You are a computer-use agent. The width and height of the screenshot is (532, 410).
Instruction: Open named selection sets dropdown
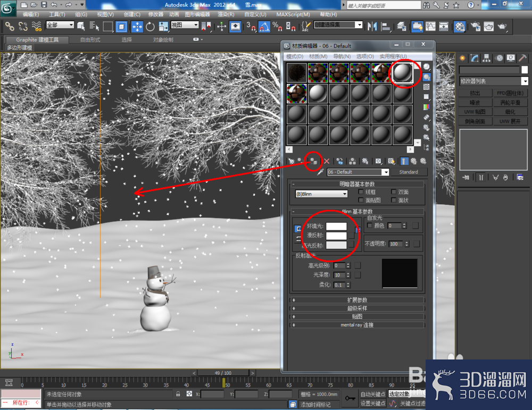point(338,25)
